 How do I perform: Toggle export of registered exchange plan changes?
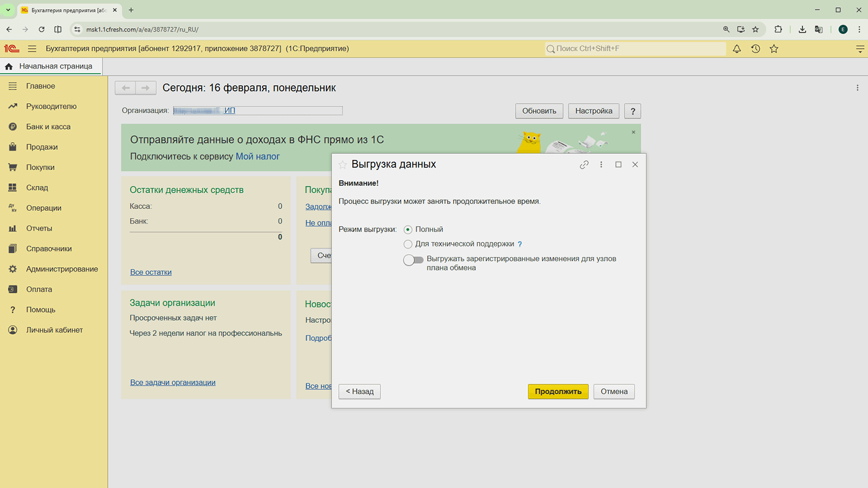click(x=413, y=260)
